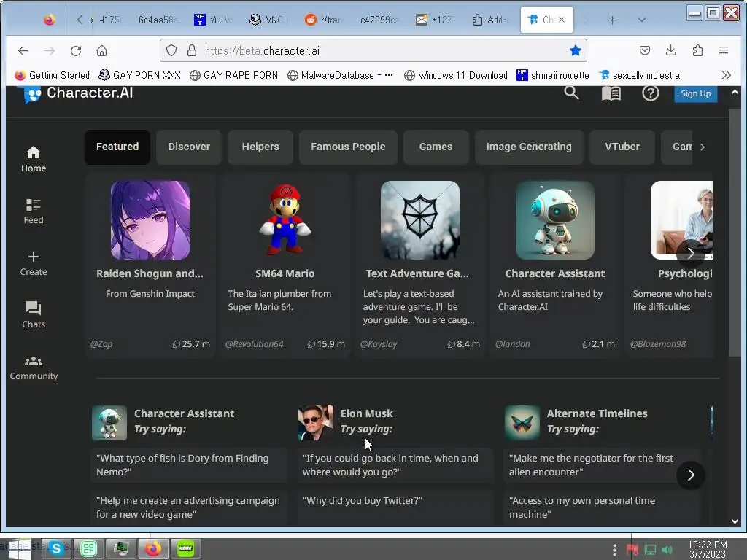The height and width of the screenshot is (560, 747).
Task: Open the Pocket save icon
Action: [x=645, y=50]
